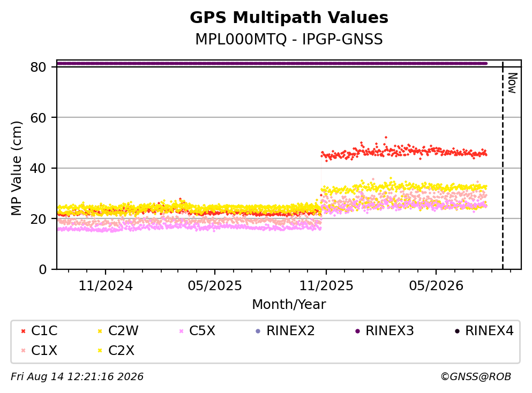
Task: Click the 11/2025 x-axis tick label
Action: coord(326,286)
